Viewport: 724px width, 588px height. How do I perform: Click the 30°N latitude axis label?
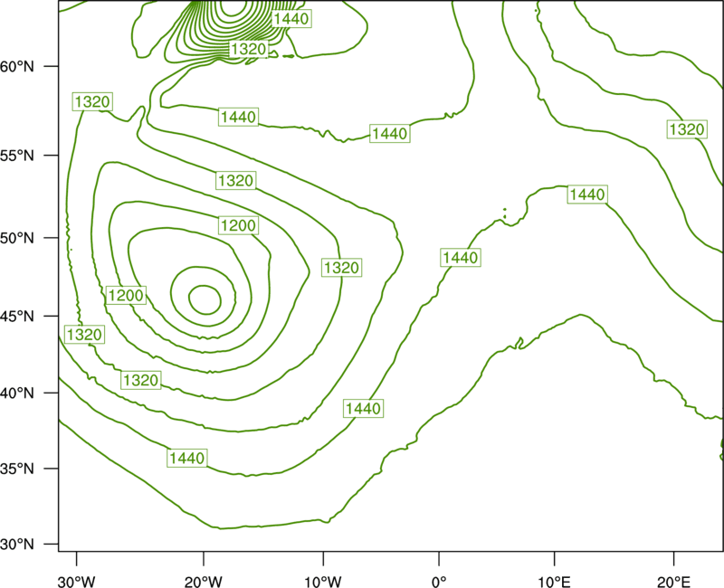[17, 545]
